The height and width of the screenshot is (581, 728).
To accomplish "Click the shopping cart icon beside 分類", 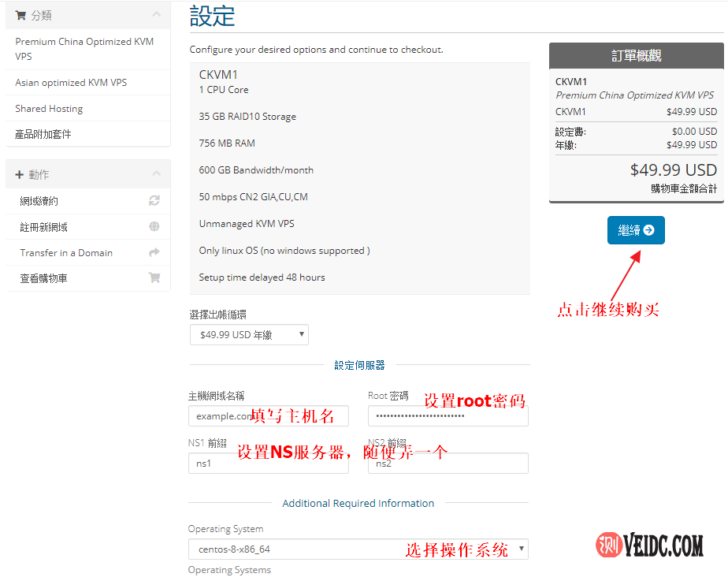I will tap(20, 15).
